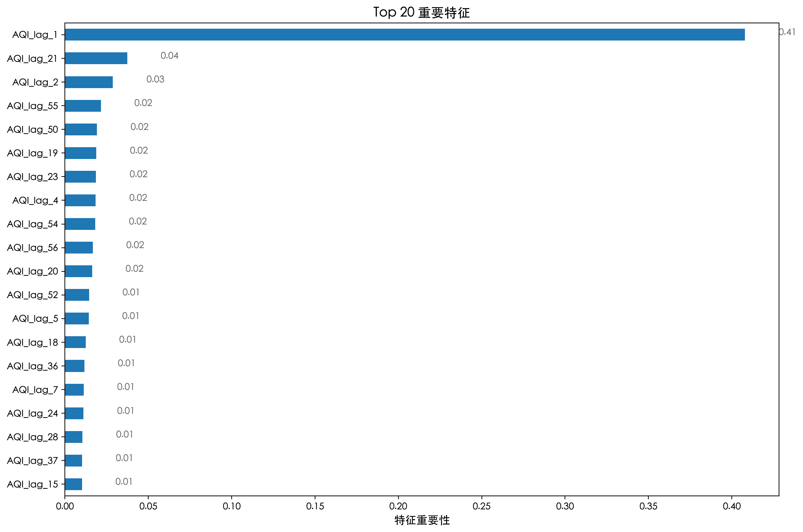This screenshot has height=532, width=803.
Task: Select the AQI_lag_19 axis label
Action: click(32, 153)
